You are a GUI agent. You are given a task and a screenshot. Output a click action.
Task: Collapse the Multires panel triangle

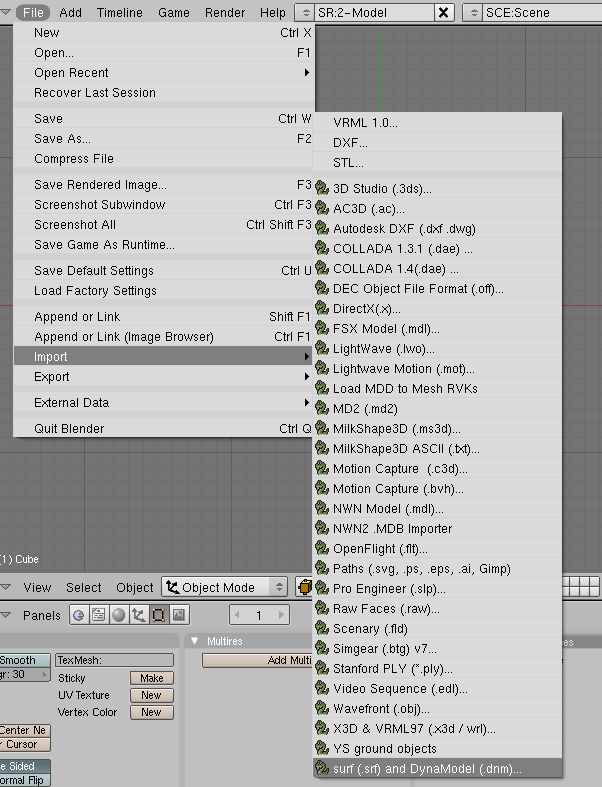coord(195,641)
